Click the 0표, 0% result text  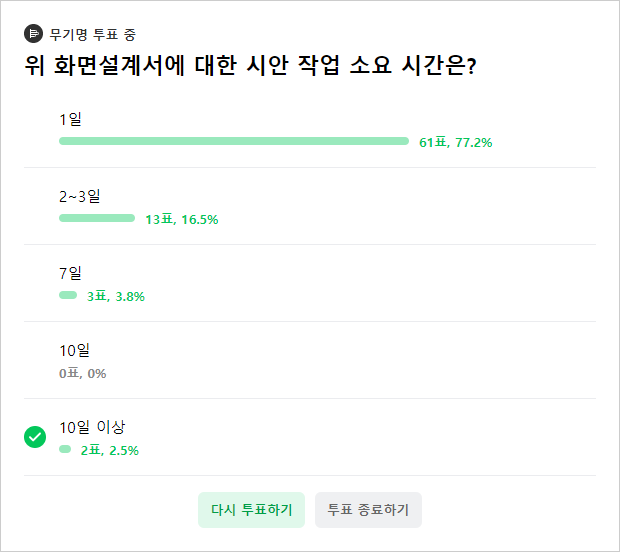point(83,374)
